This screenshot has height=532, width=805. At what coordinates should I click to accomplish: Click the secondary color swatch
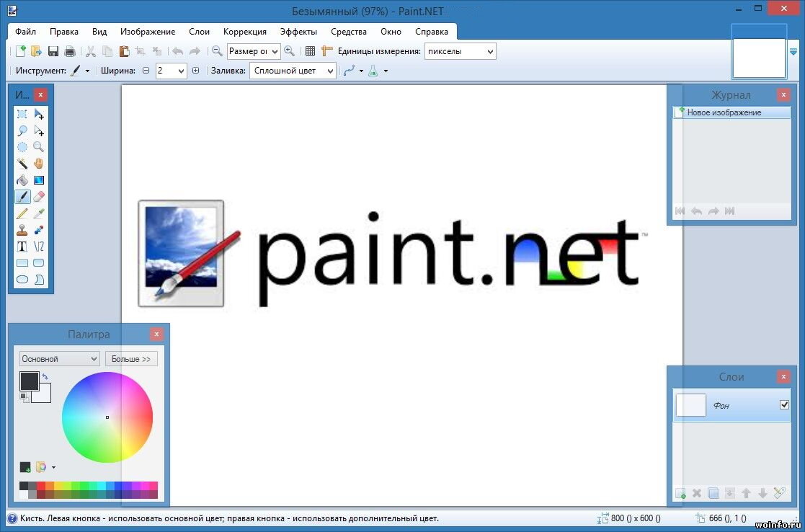click(x=43, y=394)
